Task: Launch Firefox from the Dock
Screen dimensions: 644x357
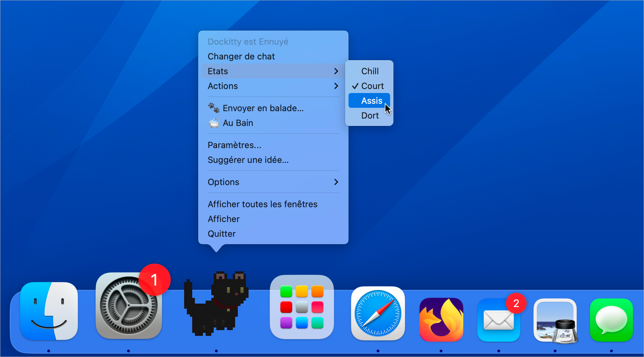Action: pyautogui.click(x=441, y=319)
